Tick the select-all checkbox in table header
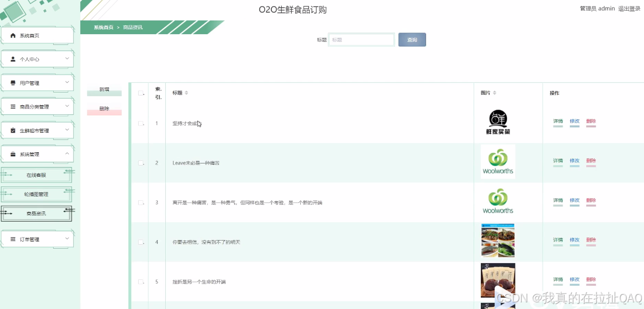The image size is (644, 309). pyautogui.click(x=141, y=93)
